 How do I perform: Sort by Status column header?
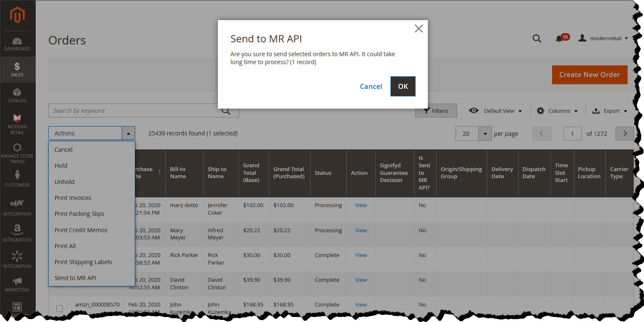(328, 173)
